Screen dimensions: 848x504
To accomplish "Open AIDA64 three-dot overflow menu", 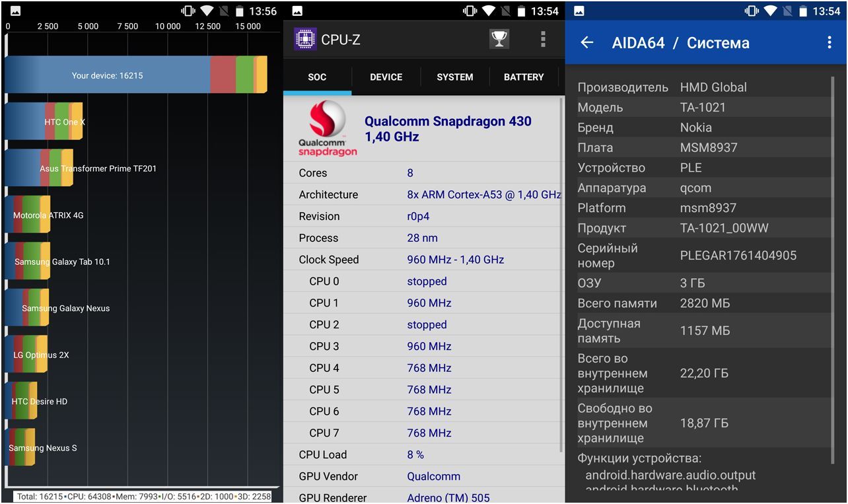I will coord(830,43).
